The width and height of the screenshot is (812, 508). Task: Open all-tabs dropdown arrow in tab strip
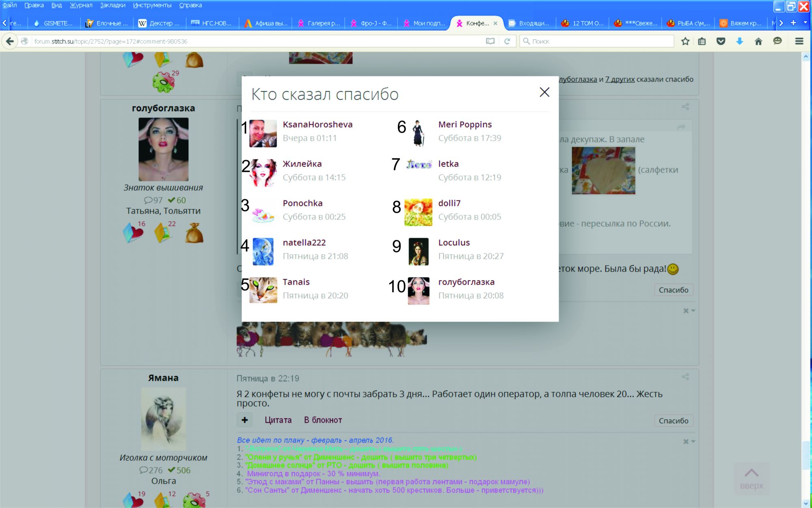(806, 23)
